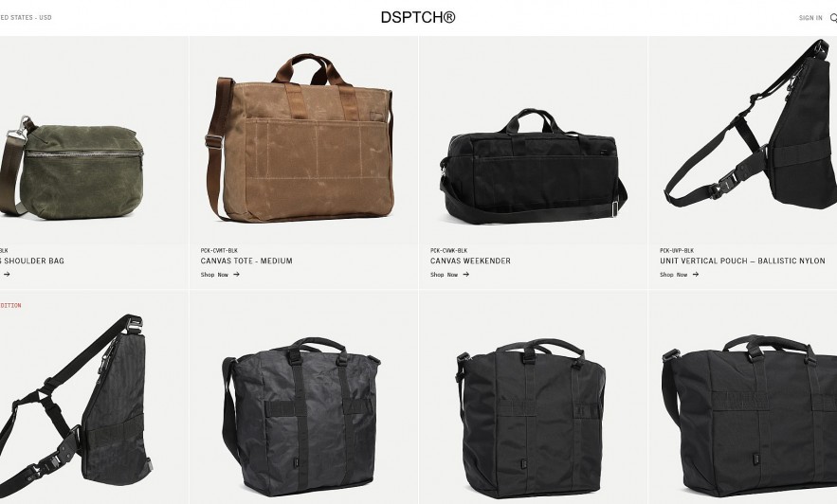Viewport: 837px width, 504px height.
Task: Open the Shoulder Bag product title
Action: 32,261
